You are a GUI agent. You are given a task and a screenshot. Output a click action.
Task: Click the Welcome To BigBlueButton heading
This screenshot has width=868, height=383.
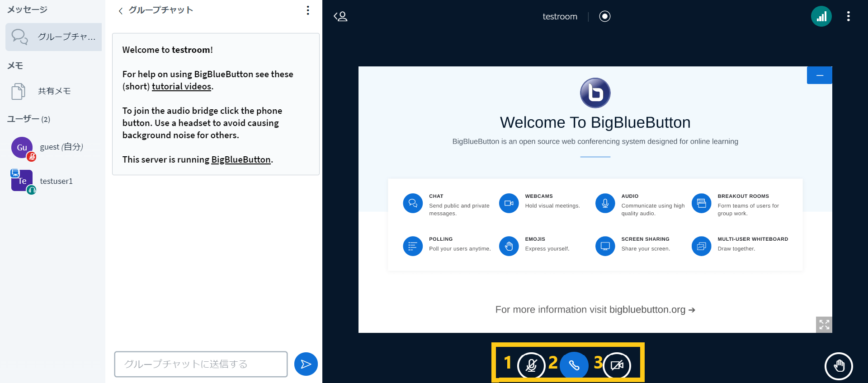595,122
